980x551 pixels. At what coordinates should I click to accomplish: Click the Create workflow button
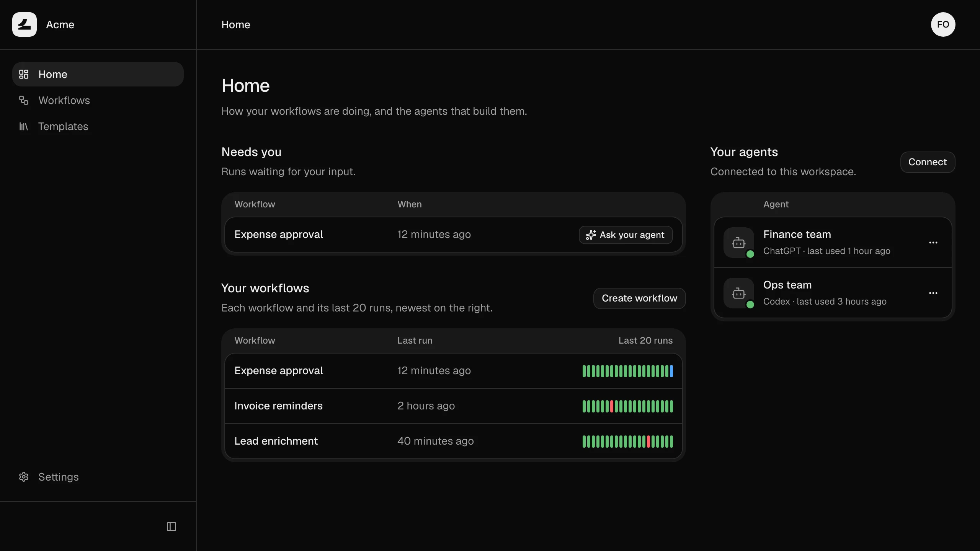coord(639,298)
